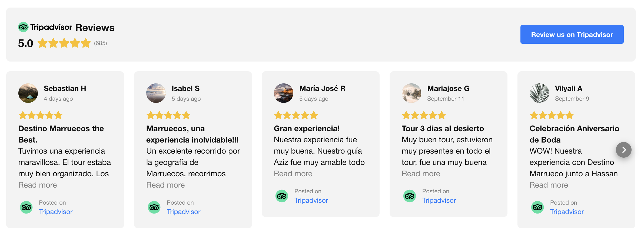This screenshot has height=237, width=644.
Task: Click the 685 review count
Action: (x=101, y=43)
